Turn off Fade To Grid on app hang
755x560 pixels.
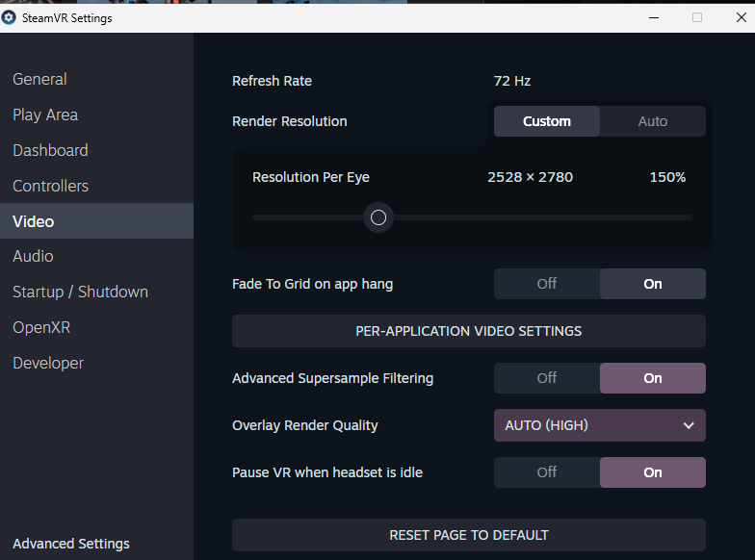pos(547,284)
